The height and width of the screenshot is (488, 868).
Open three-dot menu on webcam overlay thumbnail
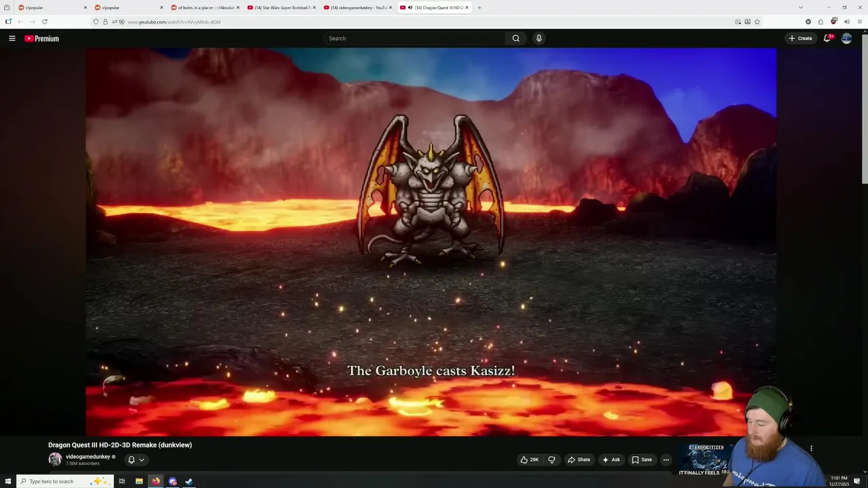(811, 448)
